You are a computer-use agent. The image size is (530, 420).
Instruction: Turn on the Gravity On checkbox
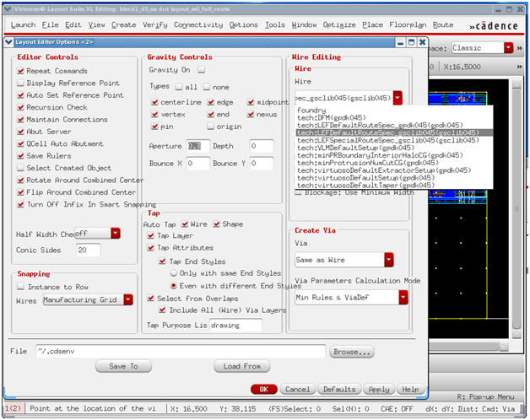tap(202, 70)
